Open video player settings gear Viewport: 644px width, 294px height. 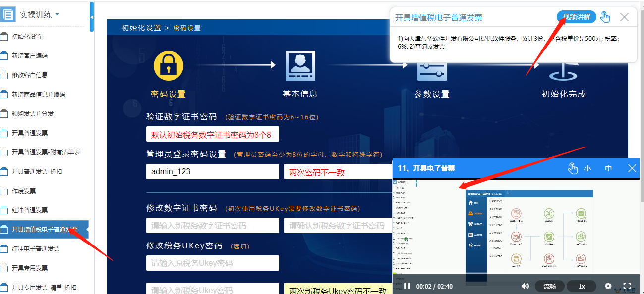point(608,286)
